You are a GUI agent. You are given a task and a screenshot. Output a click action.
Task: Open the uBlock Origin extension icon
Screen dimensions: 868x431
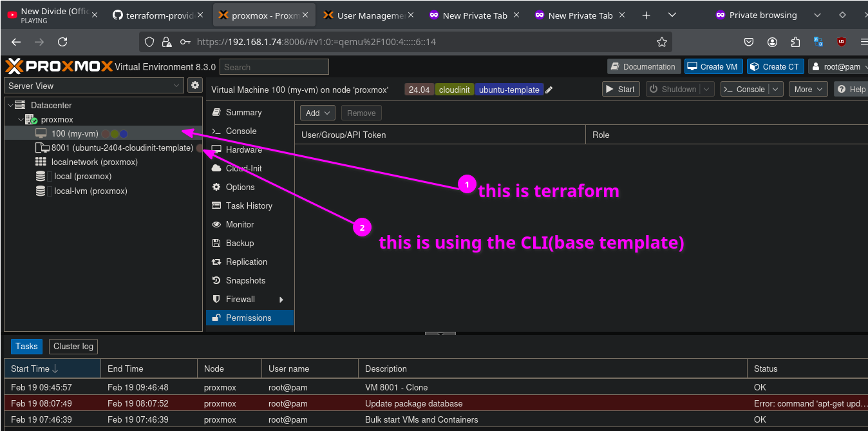coord(841,42)
